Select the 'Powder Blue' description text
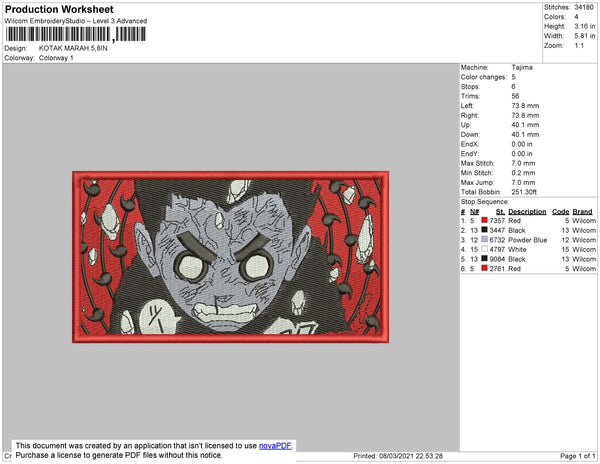The height and width of the screenshot is (464, 600). pos(528,240)
